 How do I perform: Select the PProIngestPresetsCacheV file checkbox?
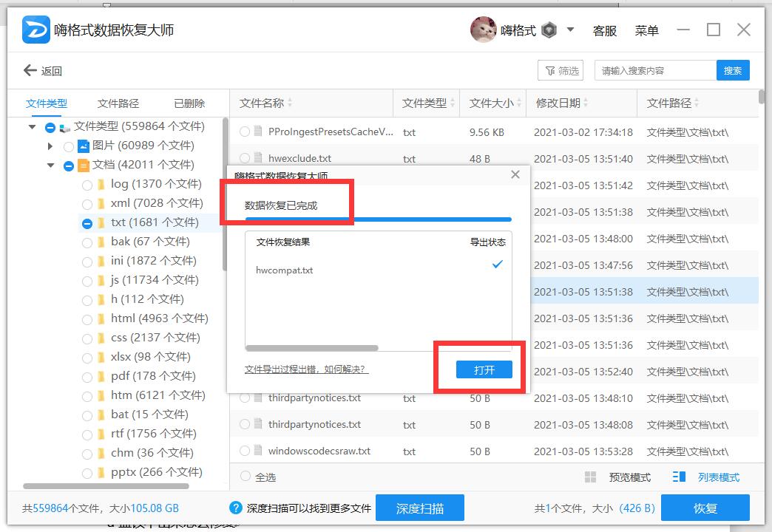coord(245,132)
